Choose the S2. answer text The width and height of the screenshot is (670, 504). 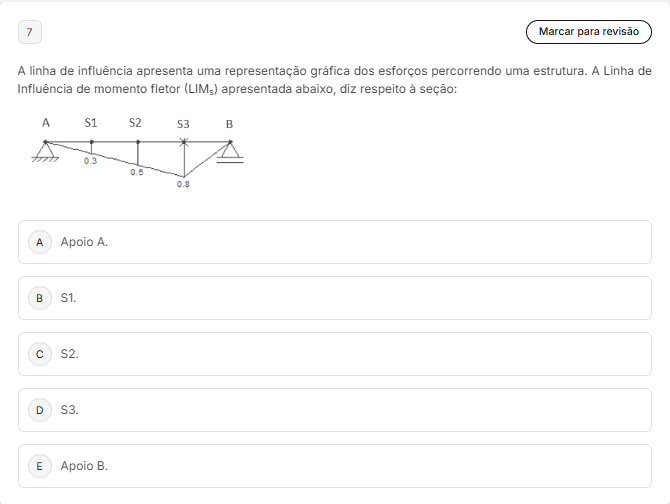(x=70, y=354)
